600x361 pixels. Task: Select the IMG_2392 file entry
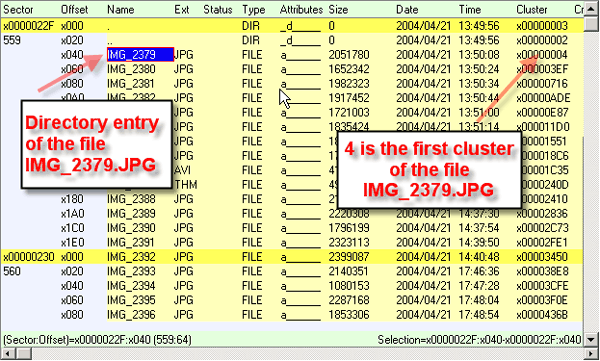131,257
